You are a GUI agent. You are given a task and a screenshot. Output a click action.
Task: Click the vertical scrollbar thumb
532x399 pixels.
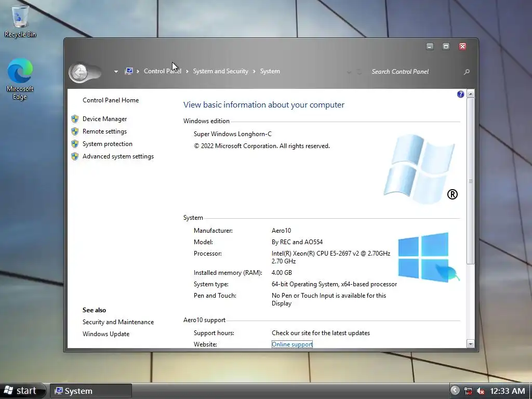tap(471, 181)
